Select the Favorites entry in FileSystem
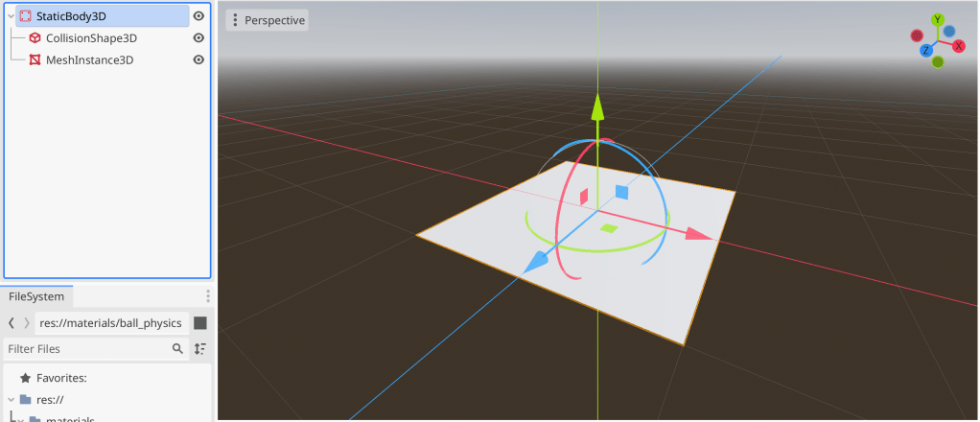The image size is (980, 422). point(61,378)
